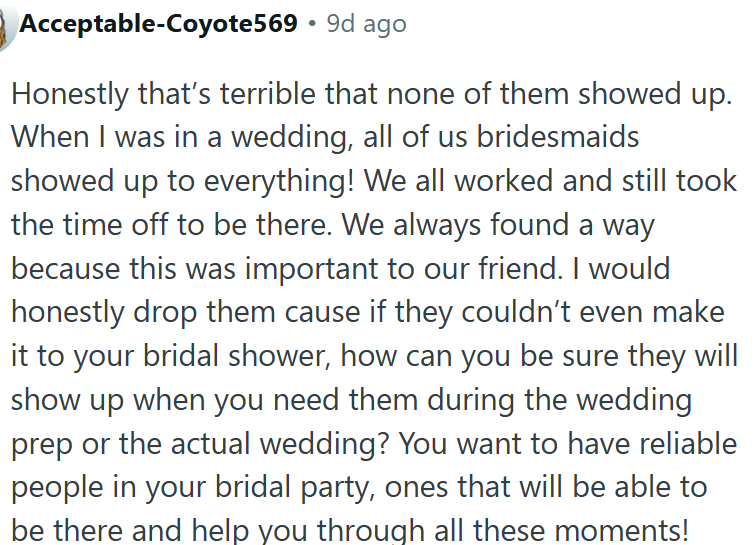756x545 pixels.
Task: Open Acceptable-Coyote569's user profile
Action: coord(158,24)
